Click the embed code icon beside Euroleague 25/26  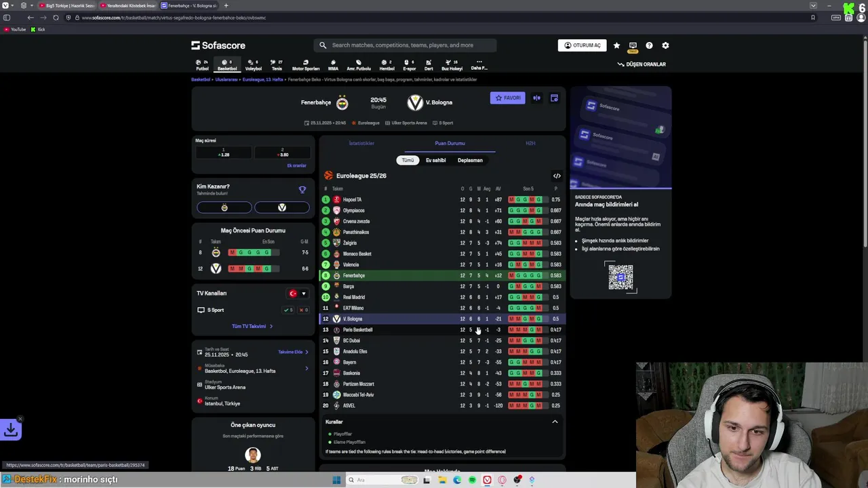click(557, 176)
